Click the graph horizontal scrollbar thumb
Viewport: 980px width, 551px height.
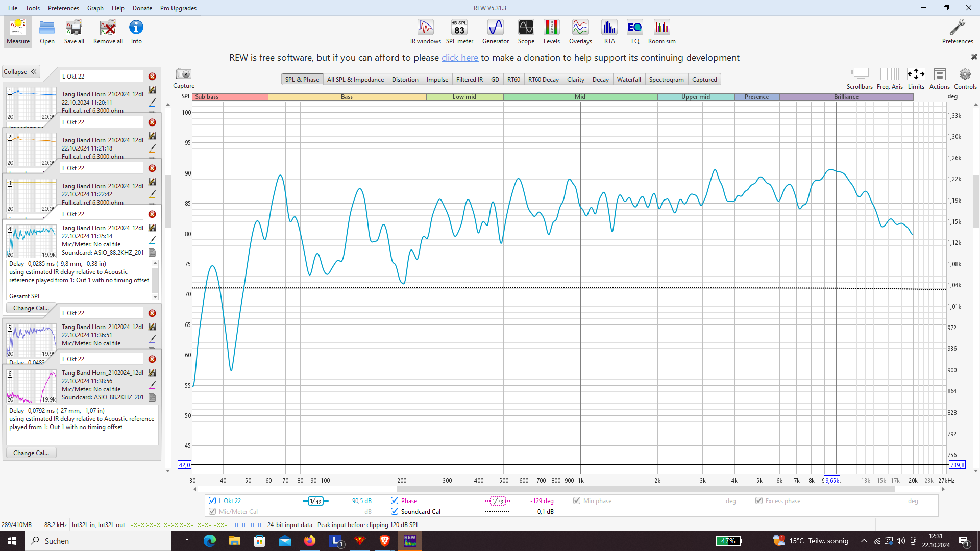(646, 489)
